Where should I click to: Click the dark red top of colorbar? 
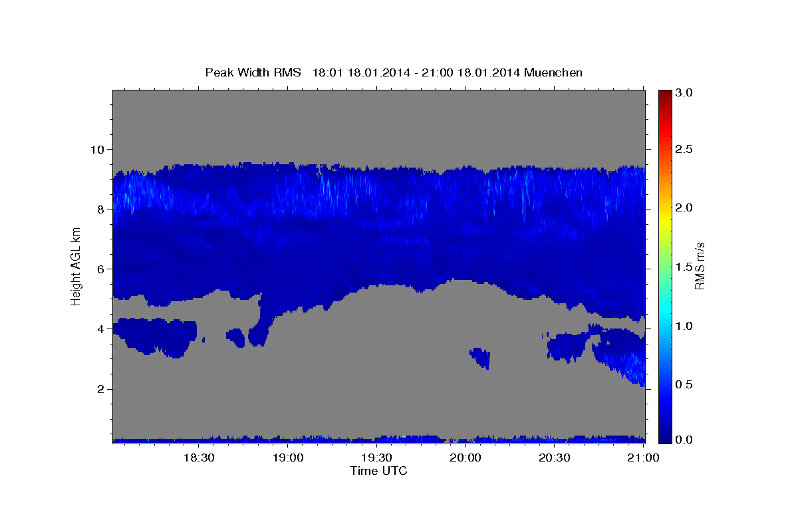click(664, 94)
